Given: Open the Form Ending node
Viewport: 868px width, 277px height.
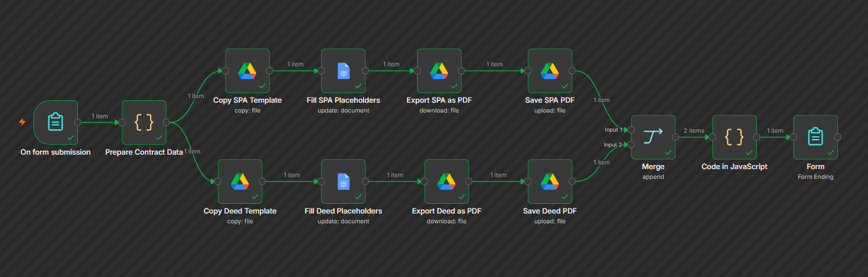Looking at the screenshot, I should (815, 137).
